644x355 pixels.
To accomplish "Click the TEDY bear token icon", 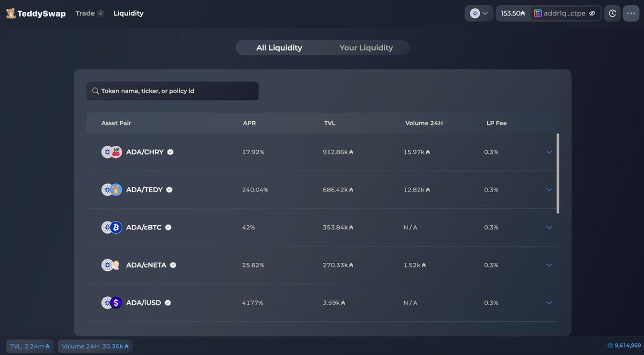I will coord(116,190).
